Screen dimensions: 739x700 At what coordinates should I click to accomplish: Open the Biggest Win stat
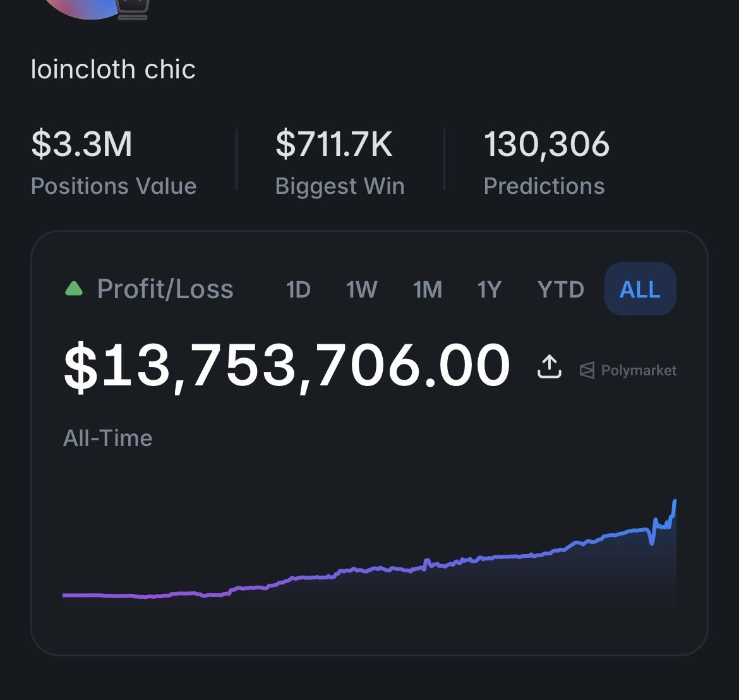(340, 162)
